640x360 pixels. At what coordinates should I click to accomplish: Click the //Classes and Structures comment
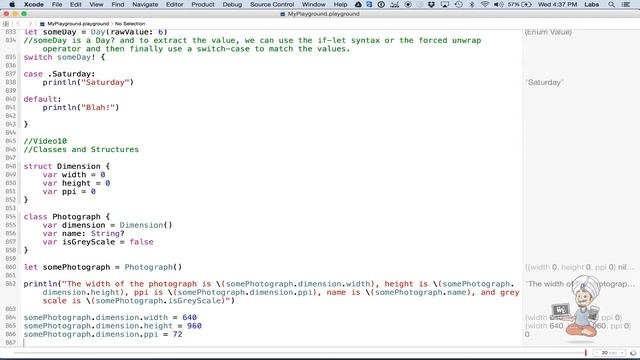[x=81, y=149]
